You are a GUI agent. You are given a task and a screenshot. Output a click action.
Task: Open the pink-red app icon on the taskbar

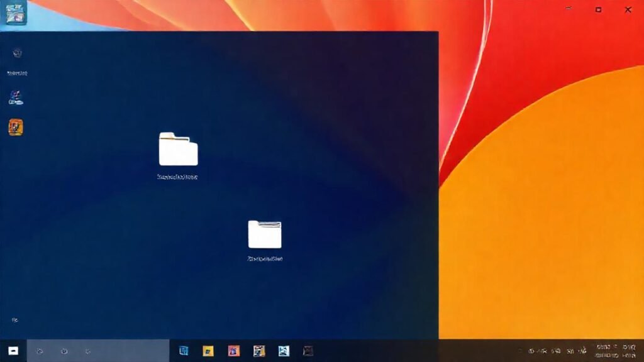coord(234,351)
